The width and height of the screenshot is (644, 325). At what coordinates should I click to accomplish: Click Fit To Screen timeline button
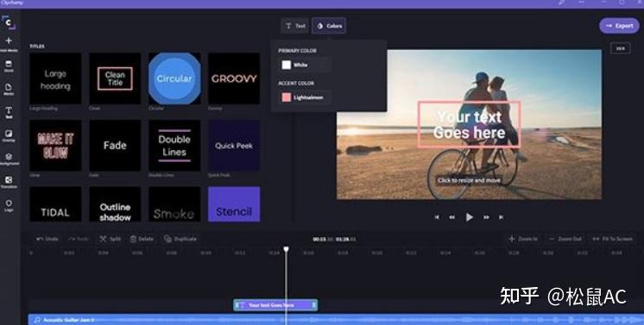tap(612, 239)
